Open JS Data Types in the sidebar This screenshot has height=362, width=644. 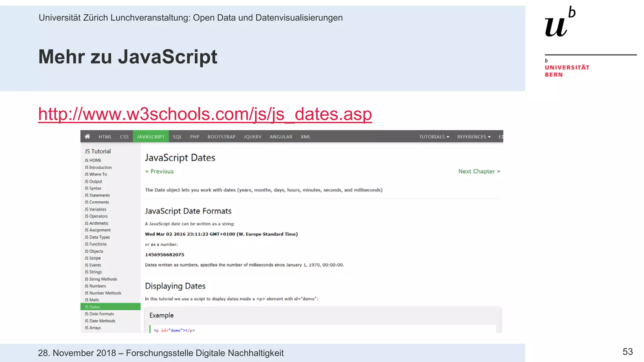[x=97, y=237]
